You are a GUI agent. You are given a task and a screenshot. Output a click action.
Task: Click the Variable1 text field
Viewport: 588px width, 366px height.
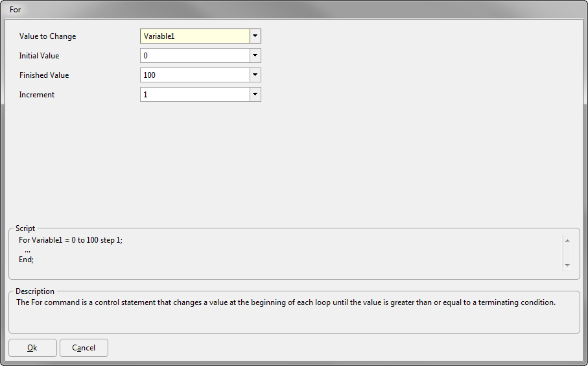pyautogui.click(x=195, y=36)
